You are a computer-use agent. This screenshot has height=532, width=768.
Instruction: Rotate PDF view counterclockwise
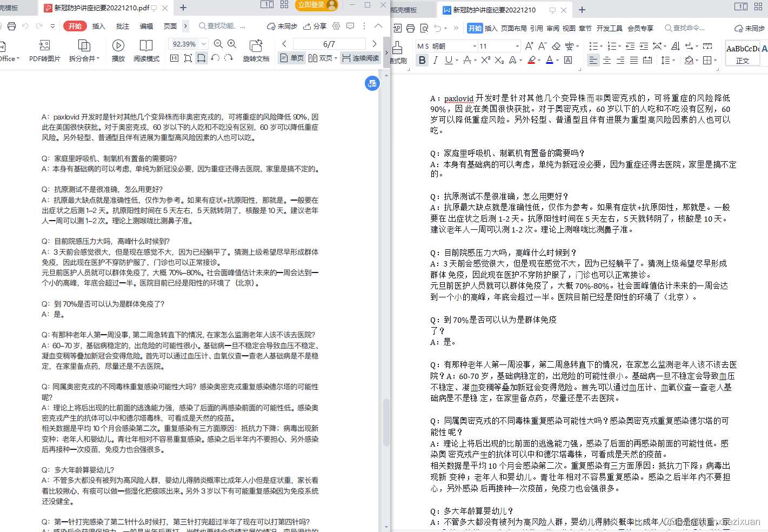pyautogui.click(x=215, y=58)
